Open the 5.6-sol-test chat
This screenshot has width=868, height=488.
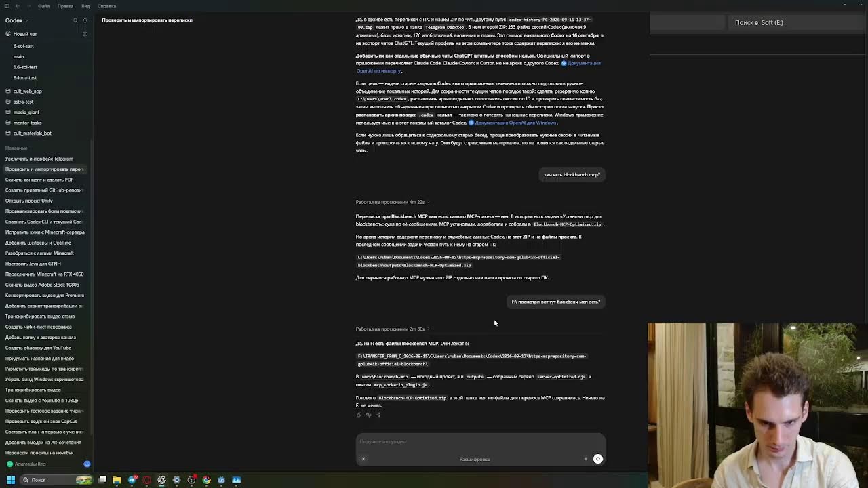(25, 67)
